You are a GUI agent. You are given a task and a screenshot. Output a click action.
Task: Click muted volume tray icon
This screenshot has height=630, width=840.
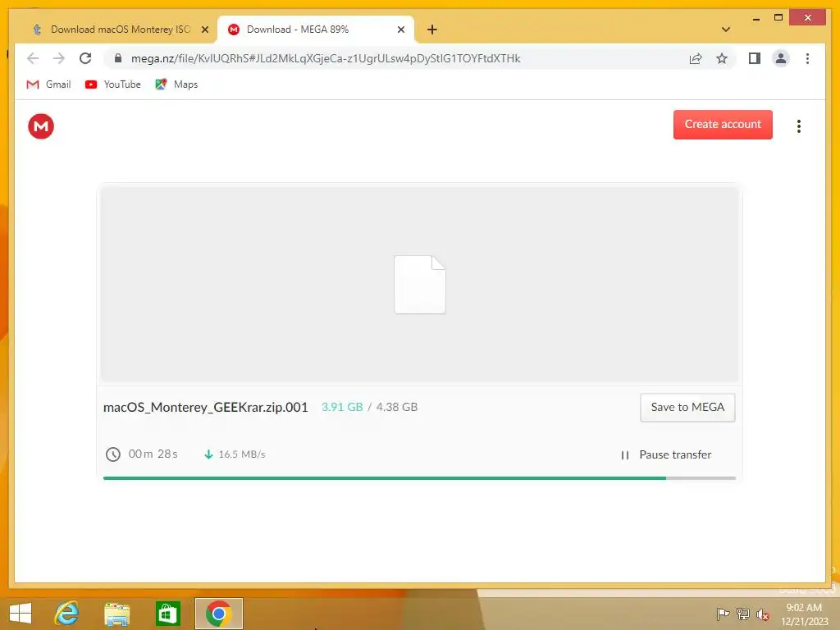click(763, 614)
